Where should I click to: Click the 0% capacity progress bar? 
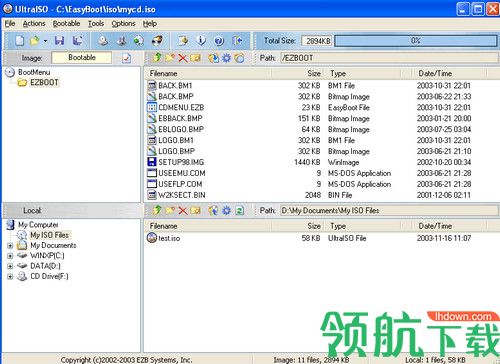coord(416,41)
